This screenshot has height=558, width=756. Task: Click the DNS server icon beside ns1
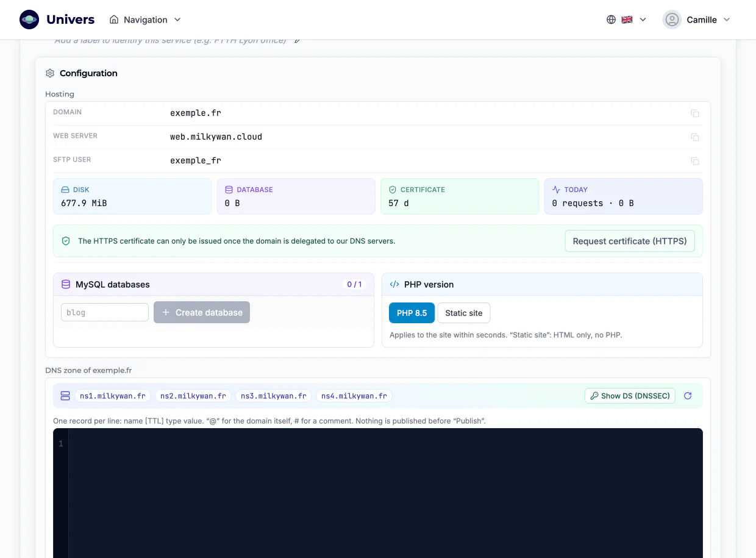click(65, 396)
